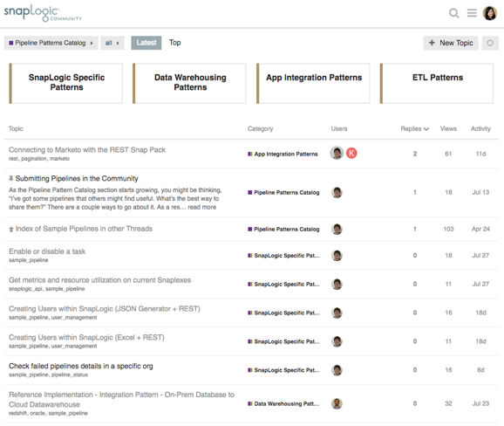Click avatar in Reference Implementation row
Viewport: 504px width, 426px height.
(337, 403)
